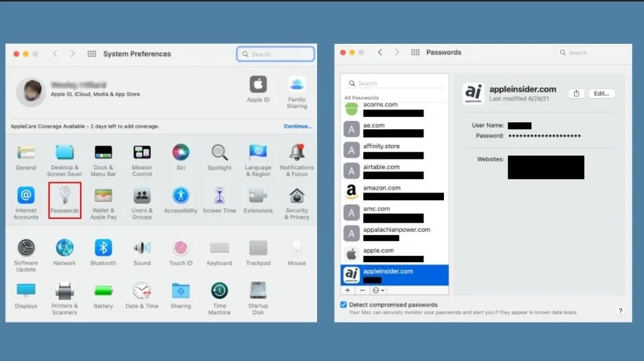Open Time Machine preferences
This screenshot has height=361, width=644.
point(219,298)
